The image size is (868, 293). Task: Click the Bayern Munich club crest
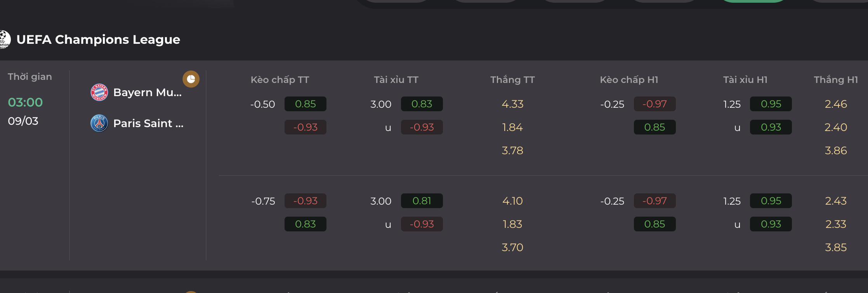(99, 92)
